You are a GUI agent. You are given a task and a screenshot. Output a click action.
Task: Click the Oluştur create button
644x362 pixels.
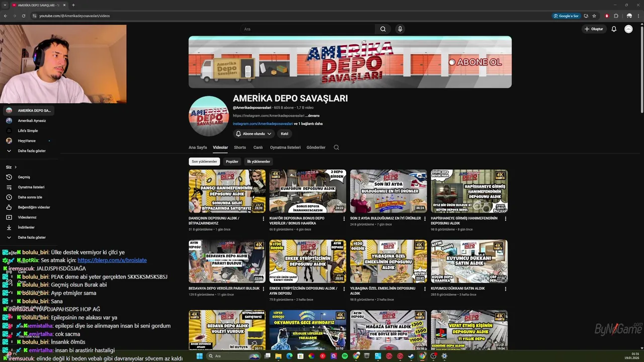[594, 29]
